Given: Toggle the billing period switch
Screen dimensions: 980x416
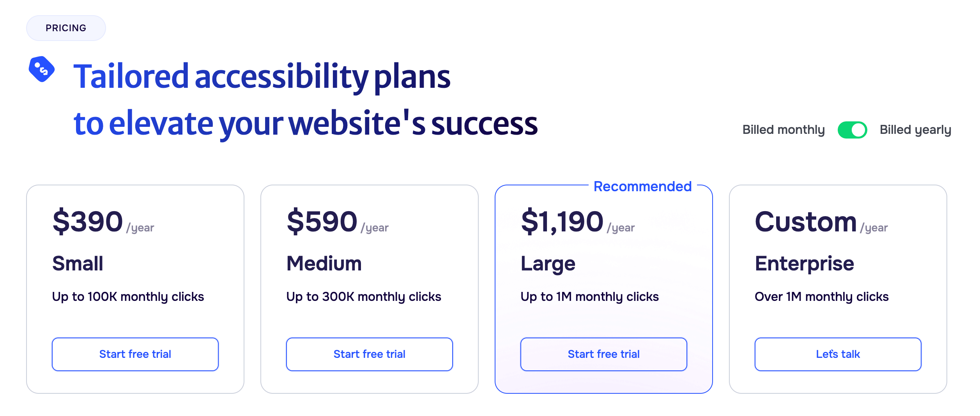Looking at the screenshot, I should coord(852,130).
